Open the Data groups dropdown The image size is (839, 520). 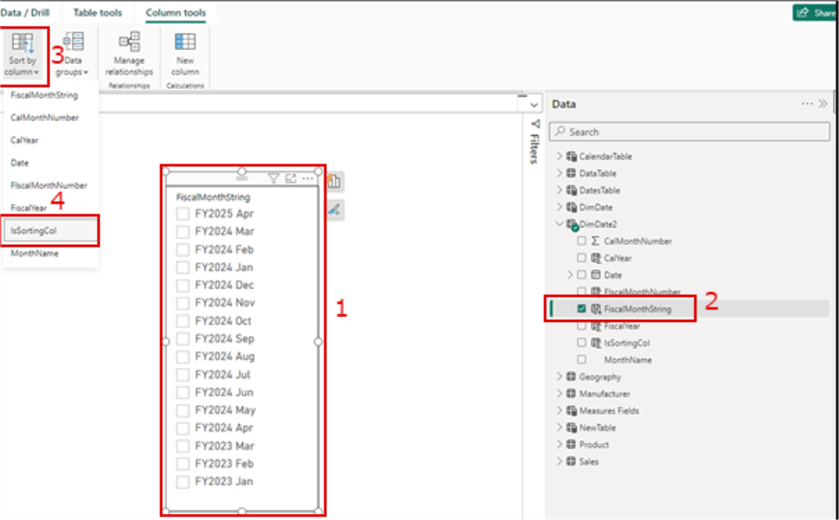(x=72, y=55)
